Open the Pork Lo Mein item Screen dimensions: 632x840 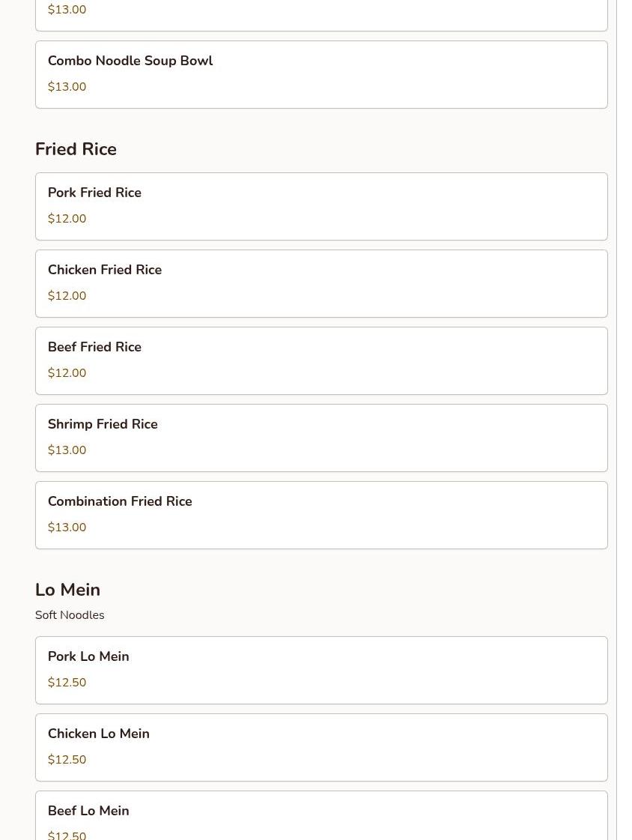(320, 670)
